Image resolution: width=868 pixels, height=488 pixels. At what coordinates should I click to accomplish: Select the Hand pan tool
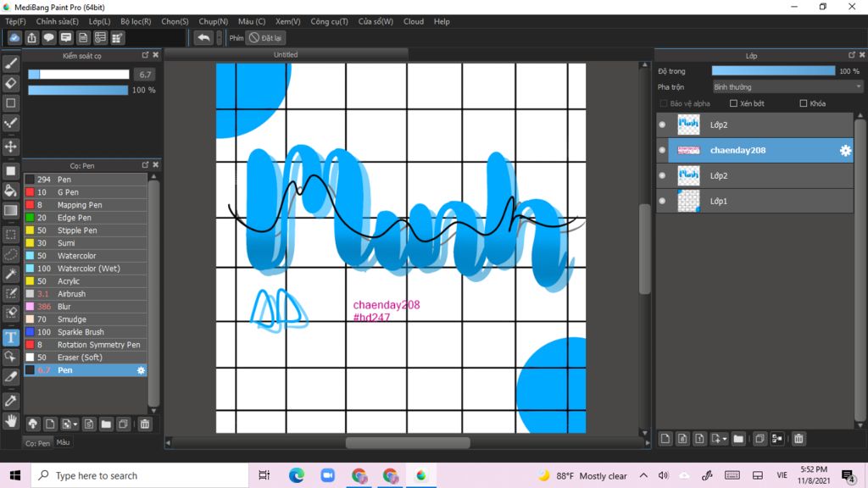(10, 421)
